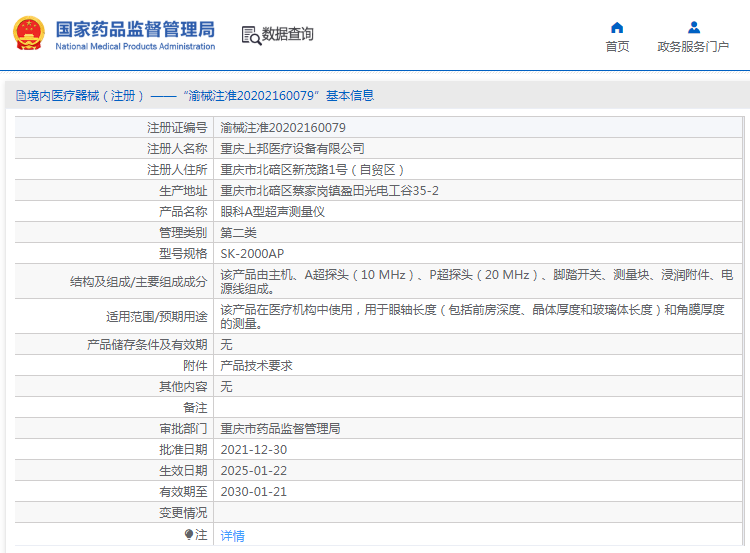This screenshot has width=750, height=553.
Task: Open the 数据查询 search icon
Action: 251,35
